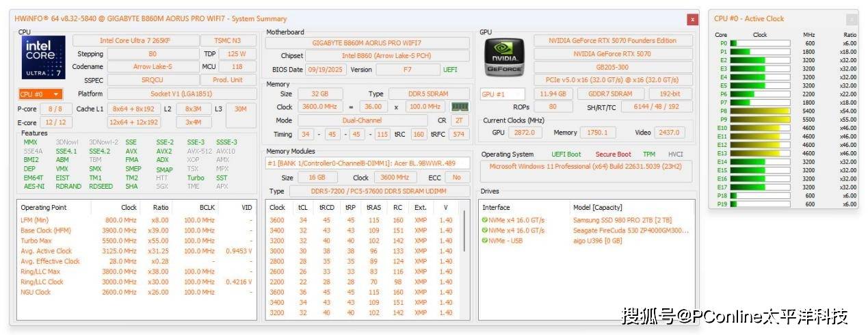
Task: Select the Turbo Max operating point row
Action: (x=38, y=241)
